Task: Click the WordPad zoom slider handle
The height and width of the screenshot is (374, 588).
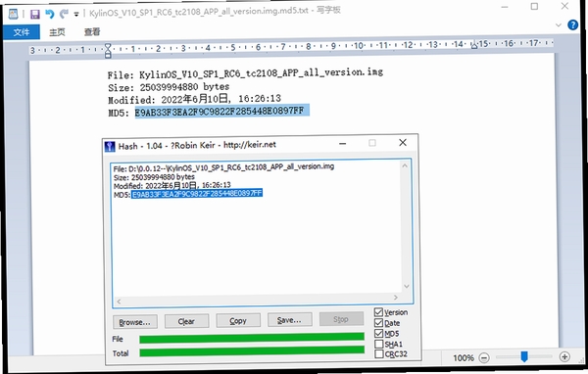Action: point(524,356)
